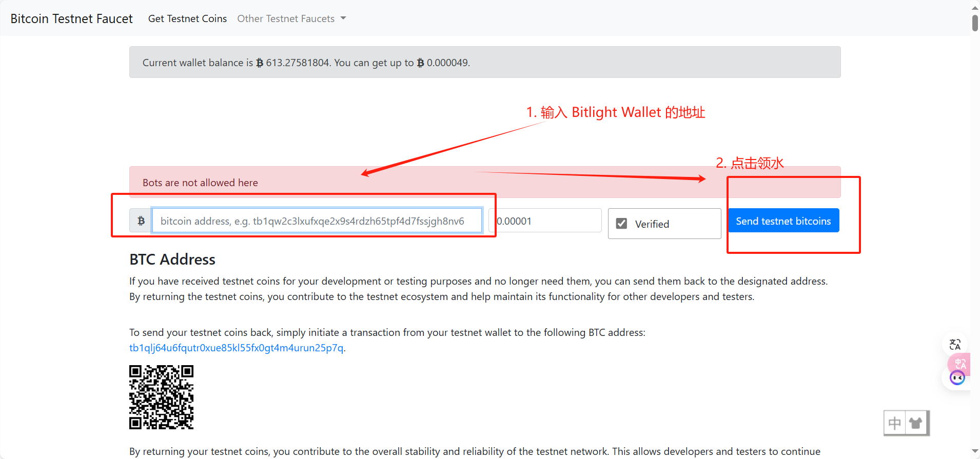Click the 'Current wallet balance' info banner text
The width and height of the screenshot is (980, 459).
point(306,63)
